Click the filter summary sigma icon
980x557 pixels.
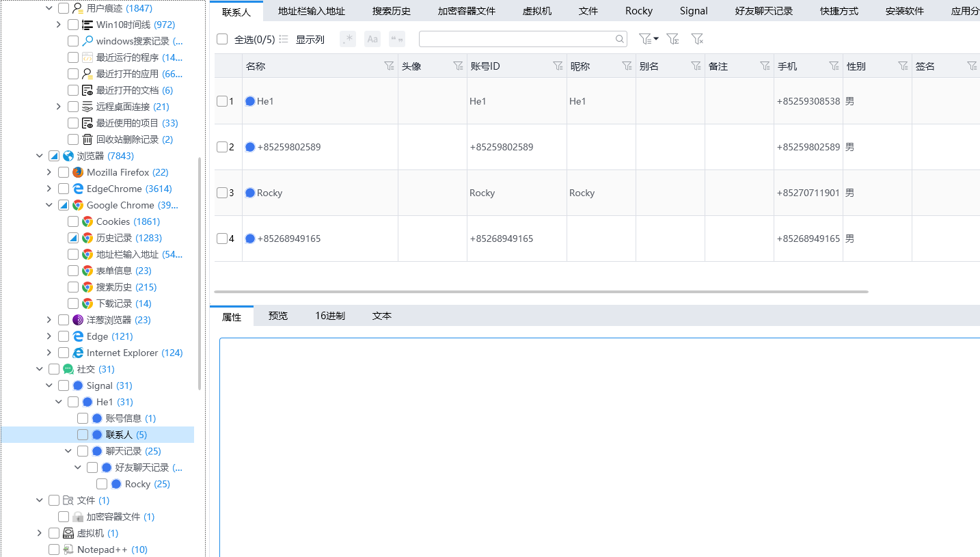pyautogui.click(x=672, y=39)
